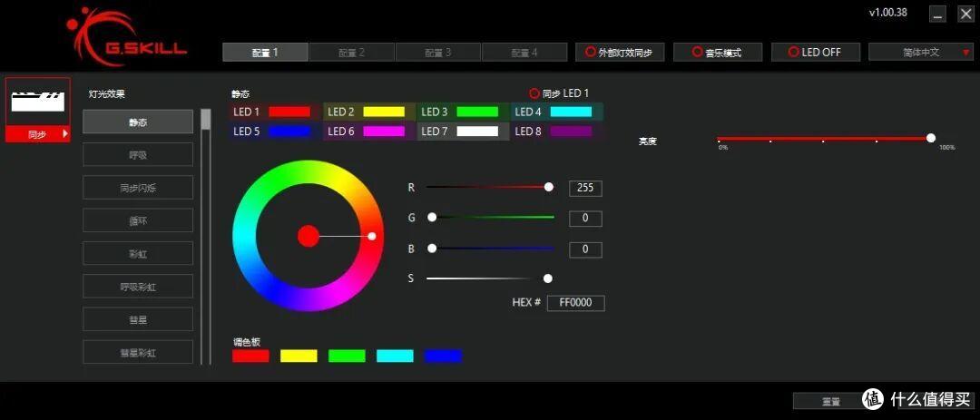Choose the 循环 cycle effect
Screen dimensions: 980x420
click(x=138, y=220)
